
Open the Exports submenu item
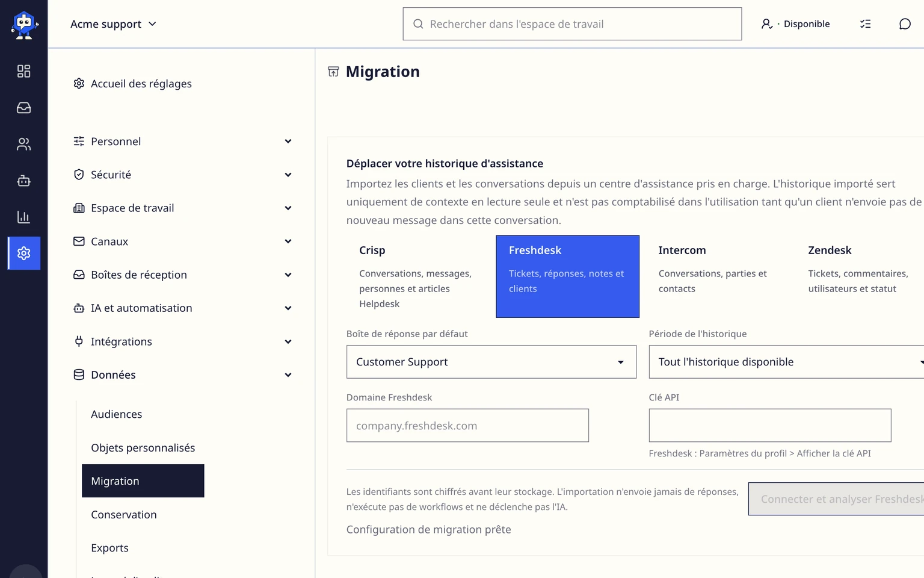tap(110, 548)
